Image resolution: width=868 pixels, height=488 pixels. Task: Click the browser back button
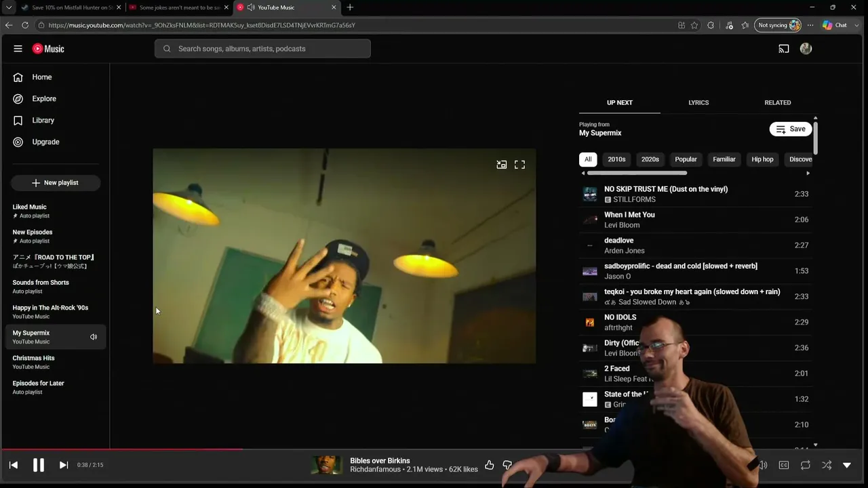tap(9, 25)
